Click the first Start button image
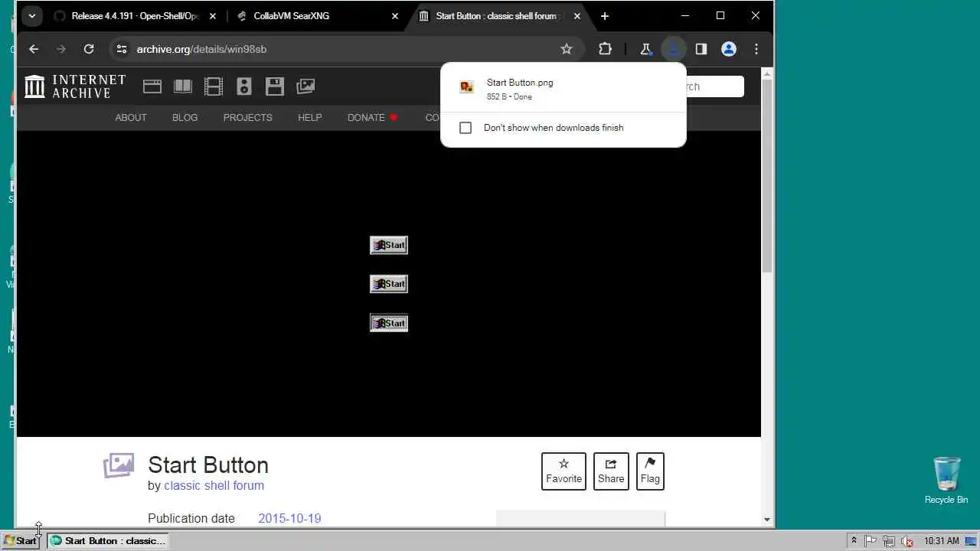 point(389,245)
